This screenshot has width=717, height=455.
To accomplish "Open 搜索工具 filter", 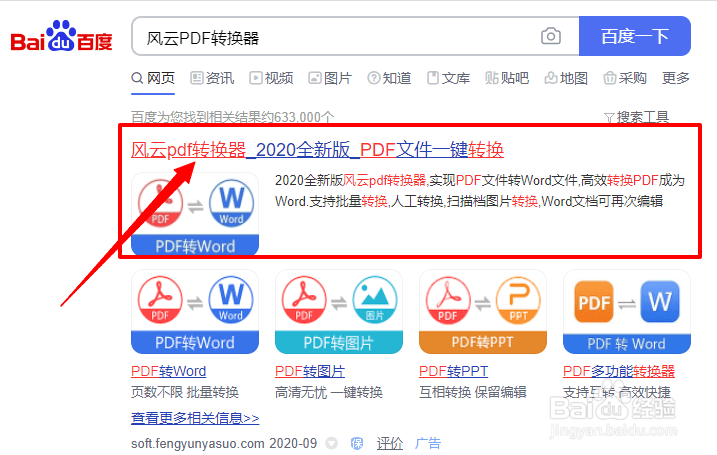I will click(x=637, y=118).
